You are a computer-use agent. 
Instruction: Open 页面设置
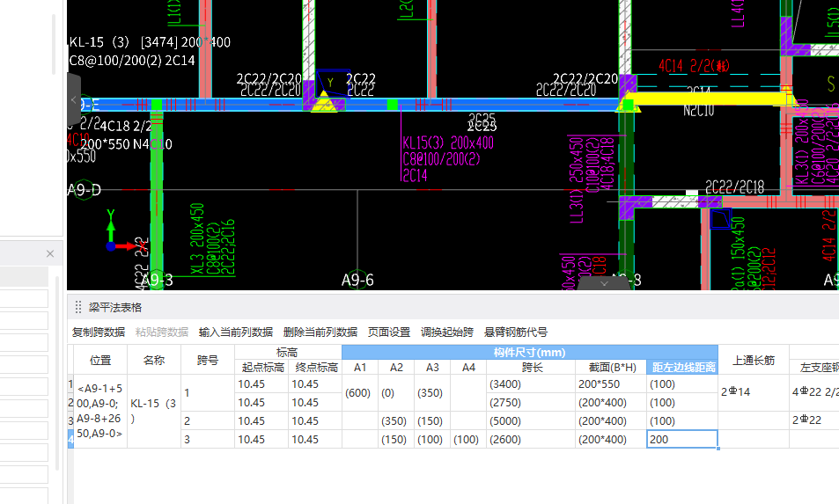tap(389, 332)
